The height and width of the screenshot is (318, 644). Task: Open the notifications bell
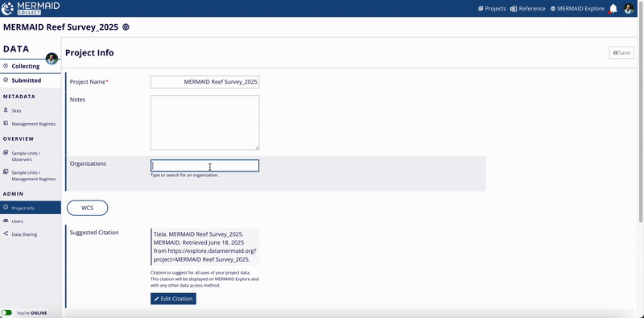click(613, 9)
